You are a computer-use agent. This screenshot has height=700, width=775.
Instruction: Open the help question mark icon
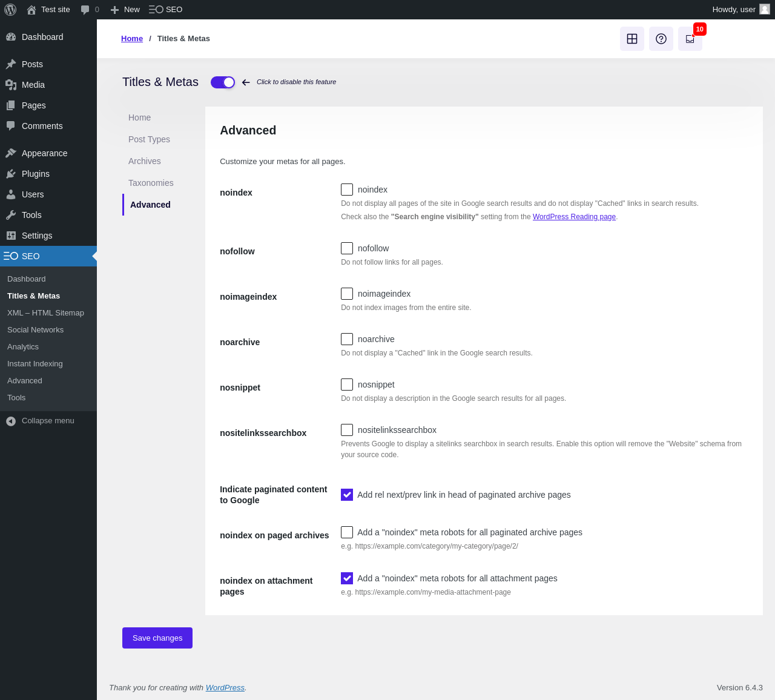661,39
